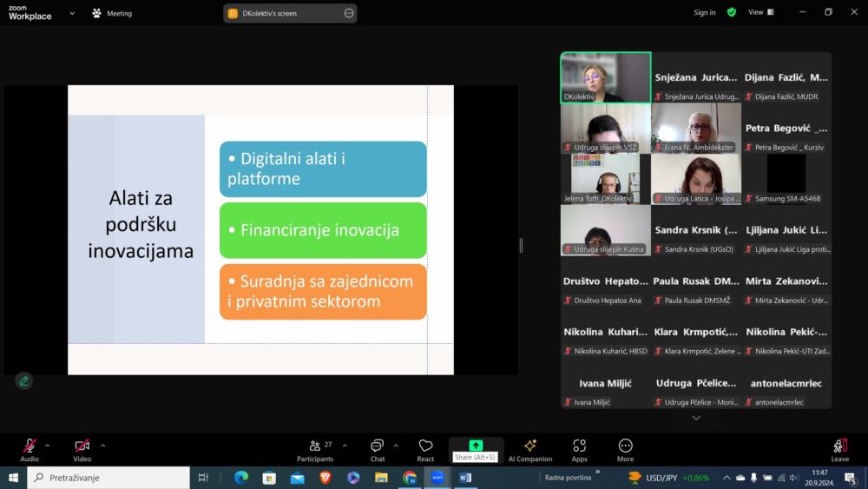Screen dimensions: 868x489
Task: Click the Dijana Fazlić, MUDR participant tile
Action: (786, 77)
